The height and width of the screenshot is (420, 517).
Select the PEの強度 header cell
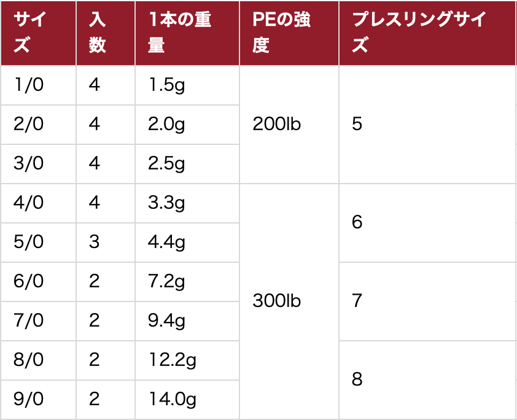(x=281, y=33)
